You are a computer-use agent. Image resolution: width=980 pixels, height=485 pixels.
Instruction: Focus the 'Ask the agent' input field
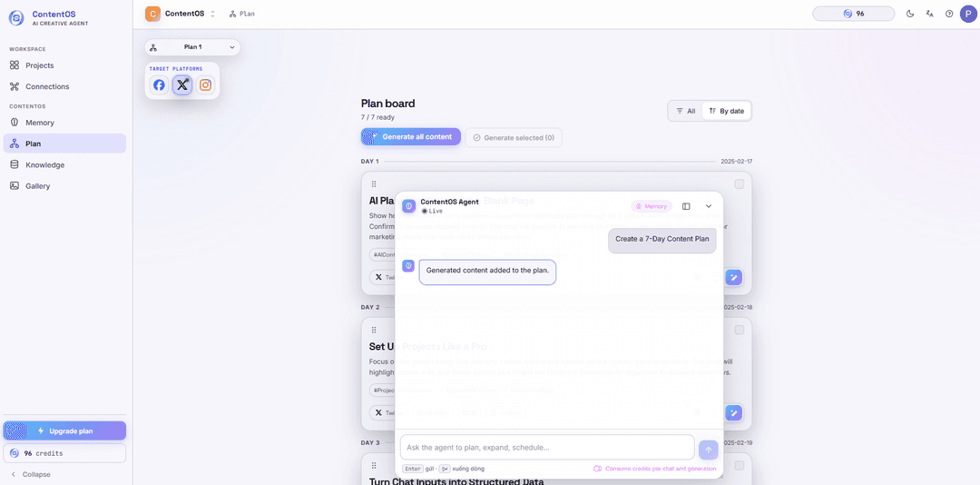click(547, 448)
